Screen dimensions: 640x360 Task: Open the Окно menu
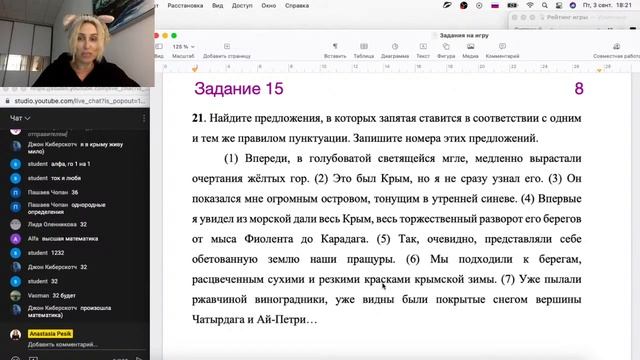[x=269, y=6]
